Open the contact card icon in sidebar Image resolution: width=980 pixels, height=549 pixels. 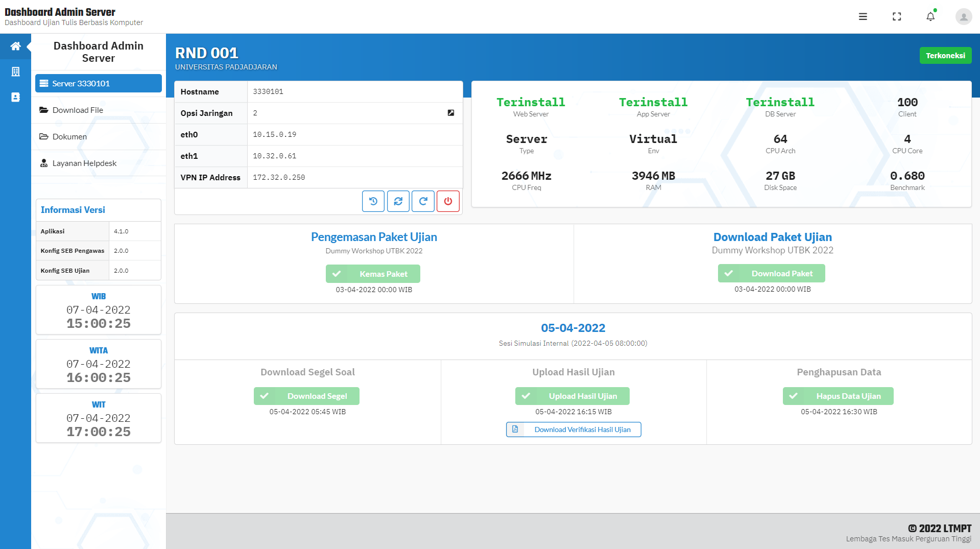coord(15,97)
